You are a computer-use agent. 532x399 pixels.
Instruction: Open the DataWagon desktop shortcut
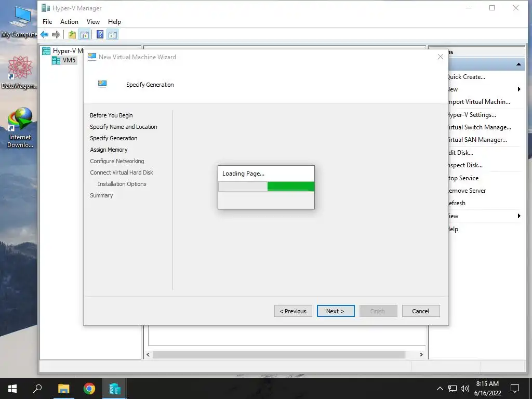click(x=19, y=73)
